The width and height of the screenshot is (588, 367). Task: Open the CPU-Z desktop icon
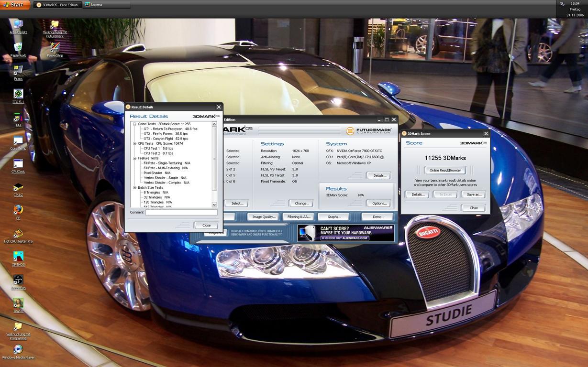click(18, 189)
